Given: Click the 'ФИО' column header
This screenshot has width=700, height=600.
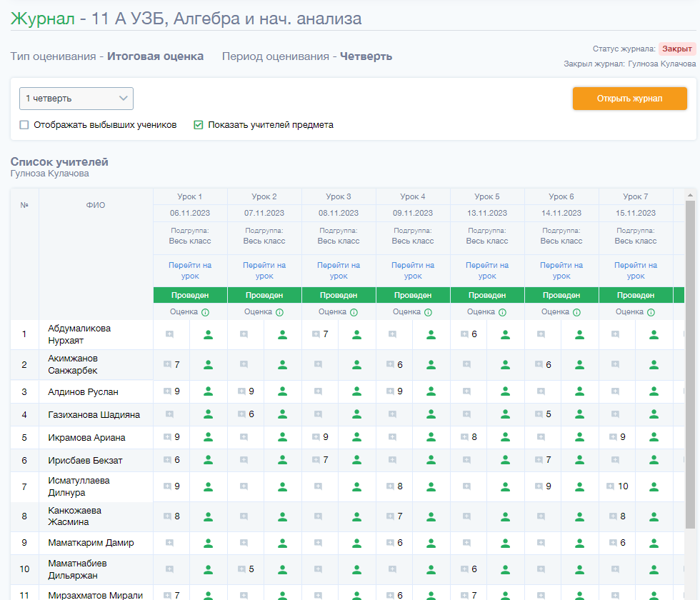Looking at the screenshot, I should [96, 206].
